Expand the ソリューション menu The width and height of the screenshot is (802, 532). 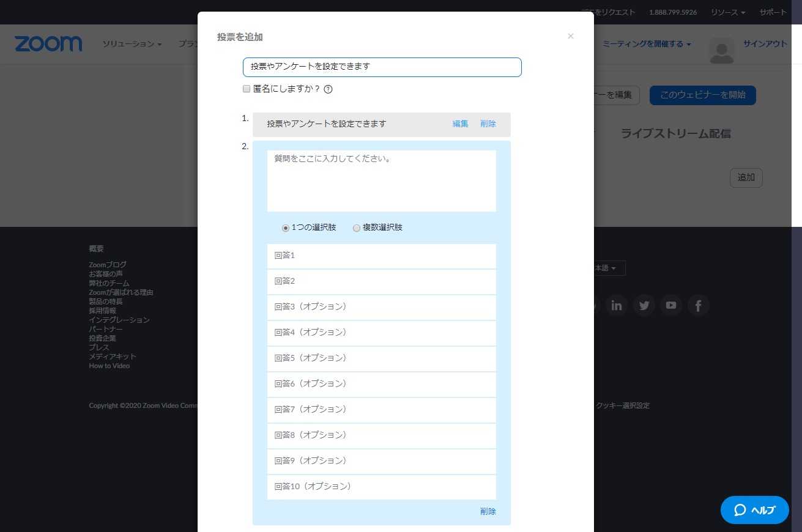pos(132,44)
